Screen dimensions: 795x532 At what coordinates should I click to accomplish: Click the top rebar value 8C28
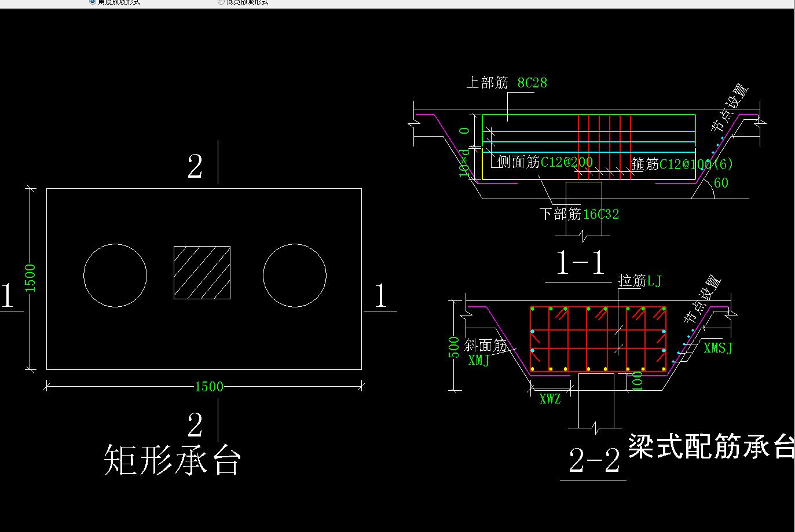pos(532,83)
